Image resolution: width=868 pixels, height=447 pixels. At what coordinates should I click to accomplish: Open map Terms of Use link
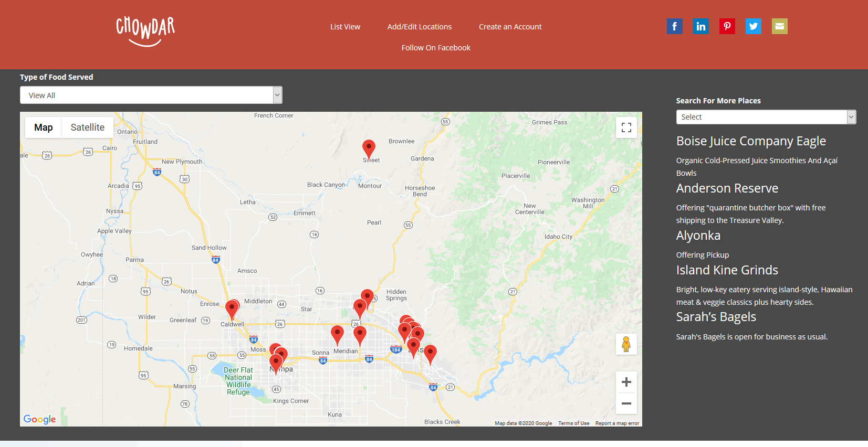(573, 423)
